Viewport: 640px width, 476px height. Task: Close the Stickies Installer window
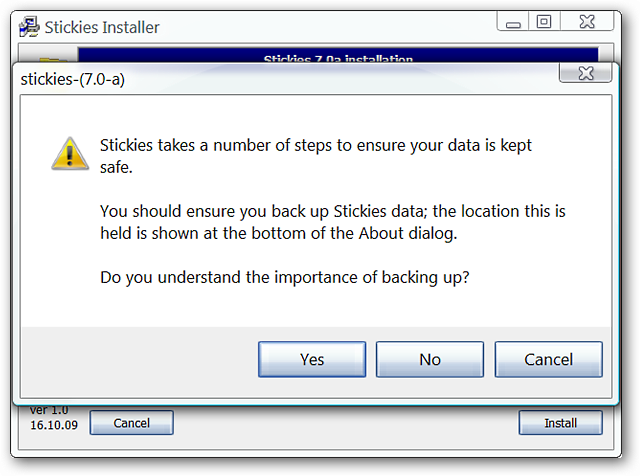(587, 22)
